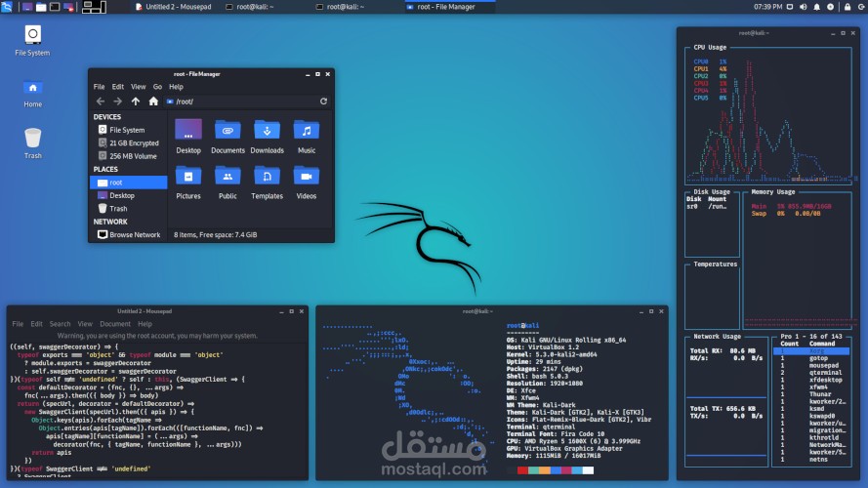Click the workspace switcher in top panel

click(94, 7)
